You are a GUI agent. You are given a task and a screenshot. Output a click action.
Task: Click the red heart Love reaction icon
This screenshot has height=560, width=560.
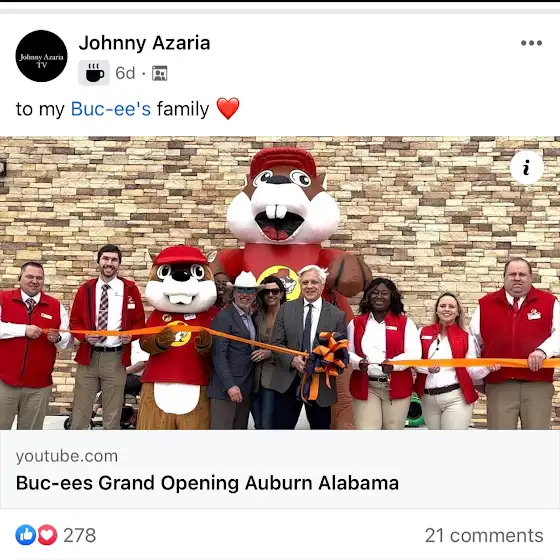47,535
